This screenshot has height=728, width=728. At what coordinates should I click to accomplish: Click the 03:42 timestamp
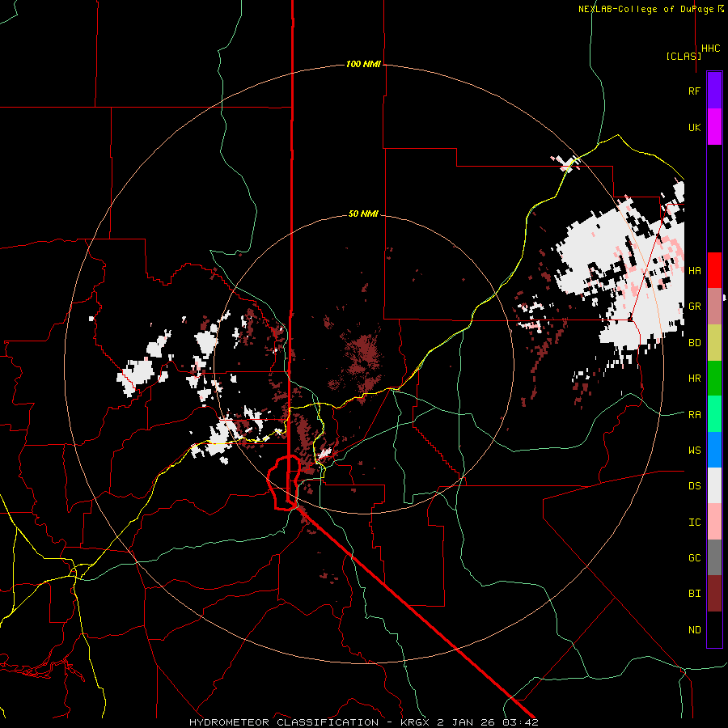point(519,722)
